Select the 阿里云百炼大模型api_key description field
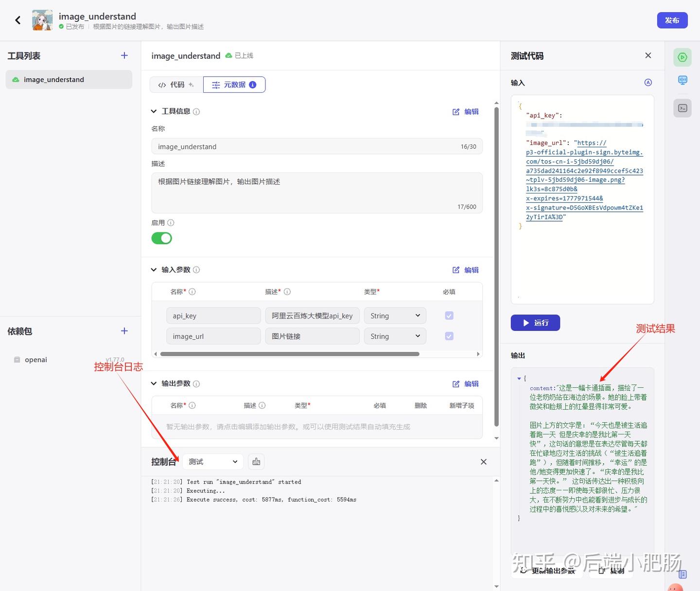Image resolution: width=700 pixels, height=591 pixels. (x=312, y=315)
